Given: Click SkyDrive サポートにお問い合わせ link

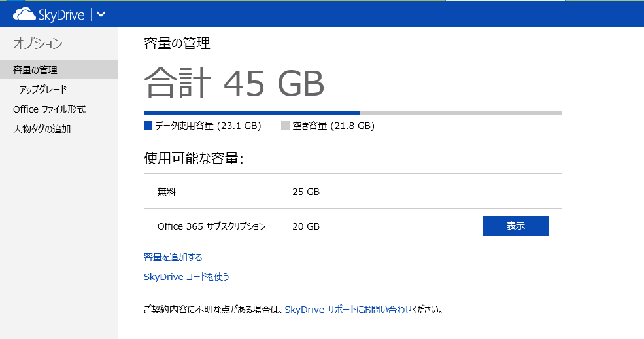Looking at the screenshot, I should pyautogui.click(x=348, y=310).
